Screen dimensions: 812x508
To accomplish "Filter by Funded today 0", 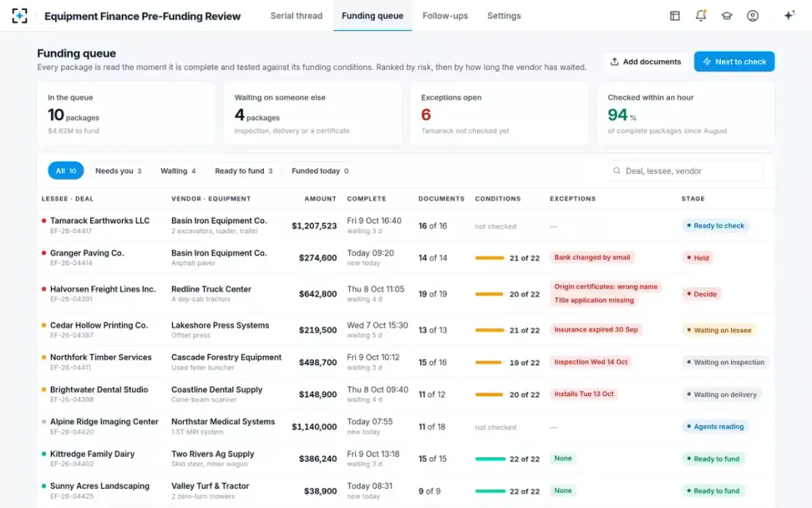I will [320, 171].
